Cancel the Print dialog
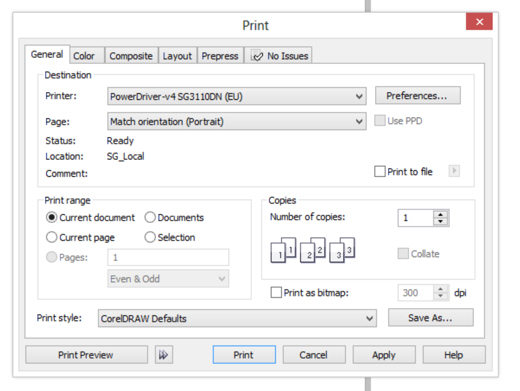Screen dimensions: 520x391 click(x=314, y=355)
